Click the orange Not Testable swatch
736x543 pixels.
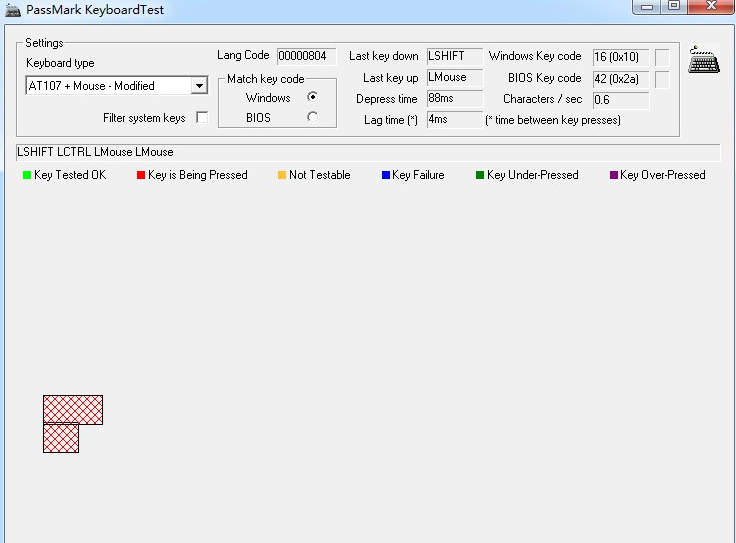pyautogui.click(x=282, y=175)
